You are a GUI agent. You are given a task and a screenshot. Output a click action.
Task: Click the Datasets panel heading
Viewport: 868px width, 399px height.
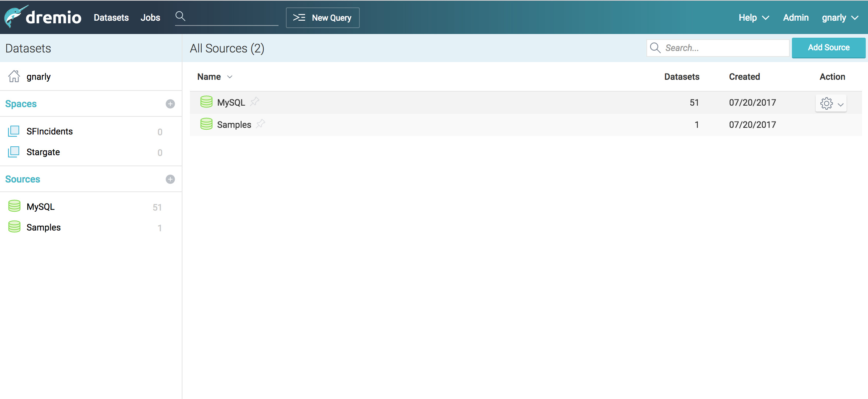pyautogui.click(x=28, y=48)
